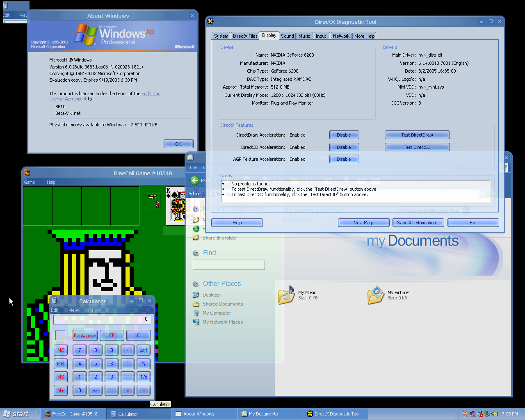
Task: Switch to the Sound tab
Action: tap(287, 36)
